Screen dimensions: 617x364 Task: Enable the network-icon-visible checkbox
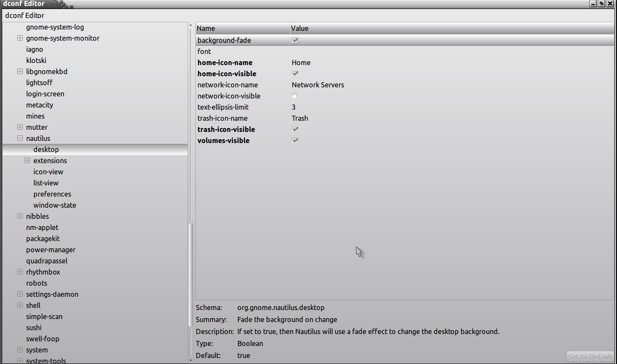point(294,96)
